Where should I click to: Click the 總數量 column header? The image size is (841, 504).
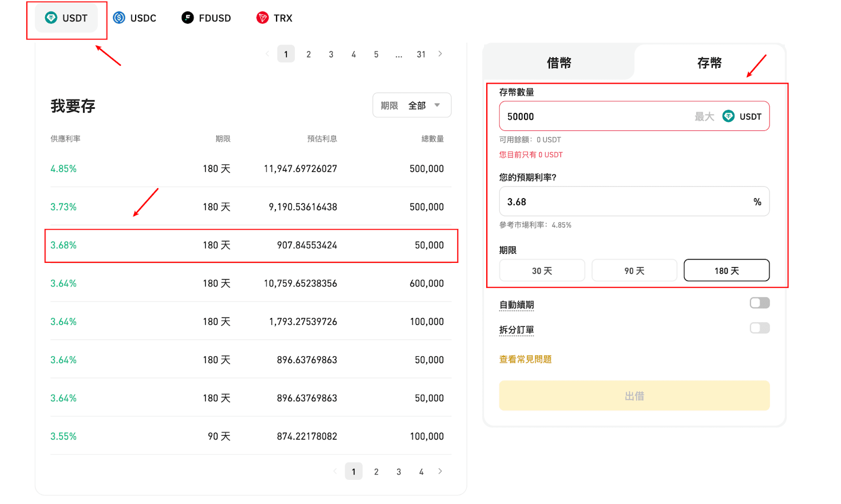433,139
